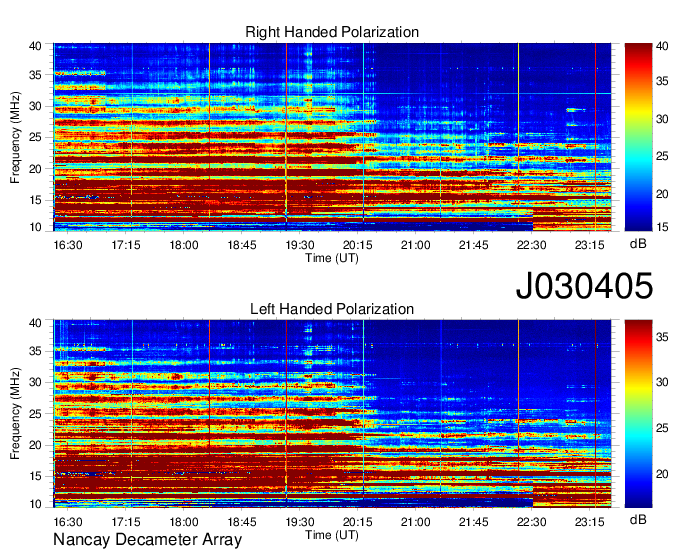The width and height of the screenshot is (680, 552).
Task: Click 22:30 time tick under right-handed plot
Action: tap(532, 245)
